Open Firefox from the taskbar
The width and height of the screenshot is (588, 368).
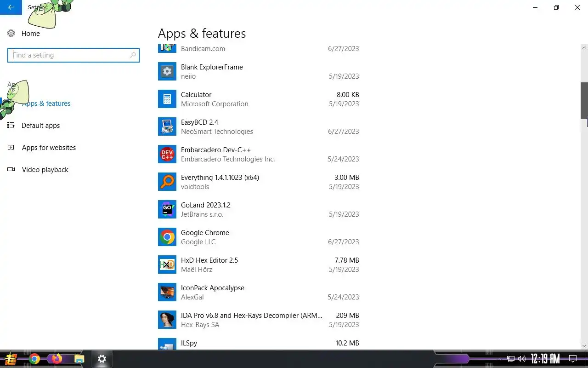coord(57,359)
